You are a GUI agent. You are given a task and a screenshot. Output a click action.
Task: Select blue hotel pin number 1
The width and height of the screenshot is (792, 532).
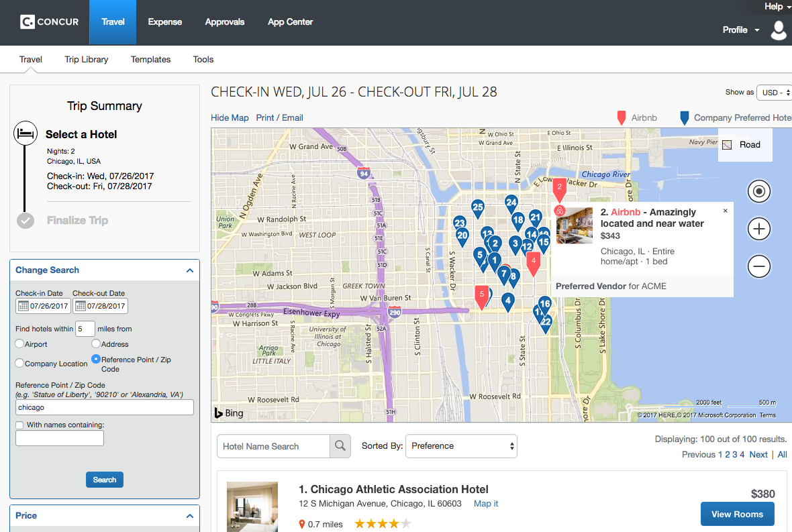[x=495, y=262]
